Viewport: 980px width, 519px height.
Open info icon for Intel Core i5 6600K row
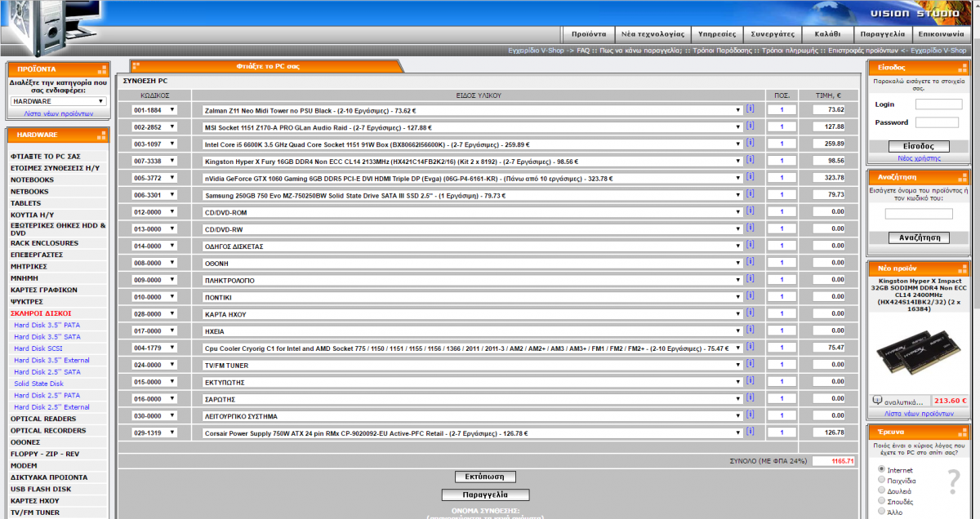751,144
